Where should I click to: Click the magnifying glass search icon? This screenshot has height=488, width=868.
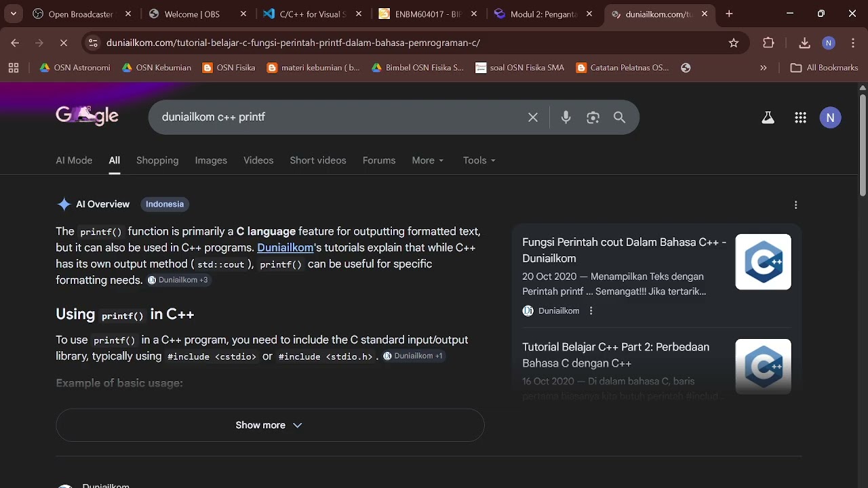tap(620, 117)
